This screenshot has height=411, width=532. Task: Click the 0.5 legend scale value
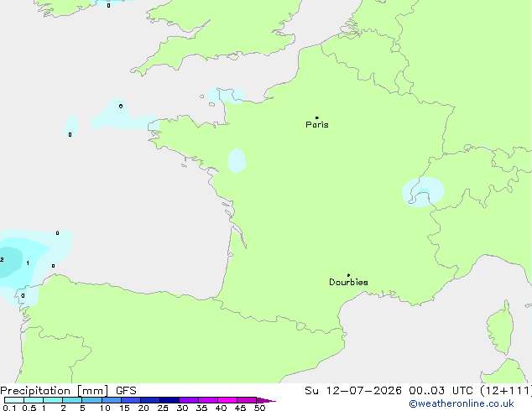[x=29, y=408]
